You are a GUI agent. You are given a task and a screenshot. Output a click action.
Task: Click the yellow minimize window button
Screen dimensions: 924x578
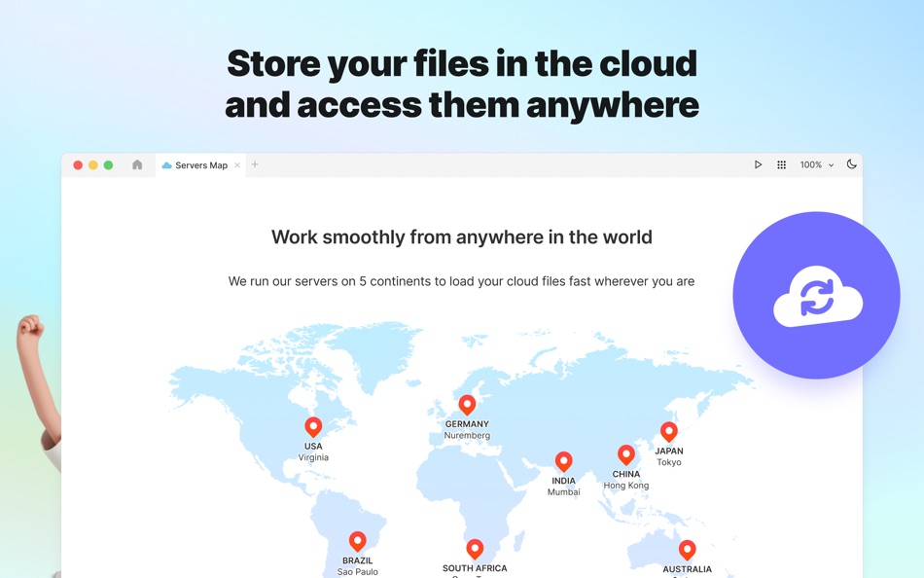tap(93, 165)
